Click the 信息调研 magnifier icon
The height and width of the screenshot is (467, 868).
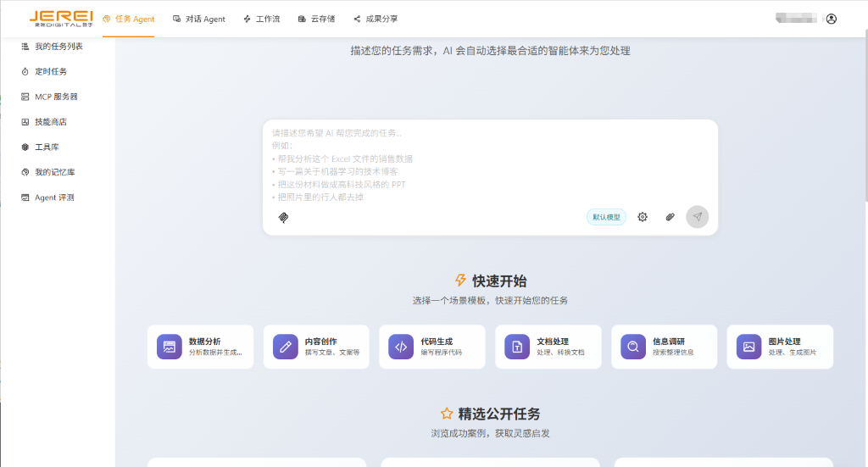[x=633, y=347]
